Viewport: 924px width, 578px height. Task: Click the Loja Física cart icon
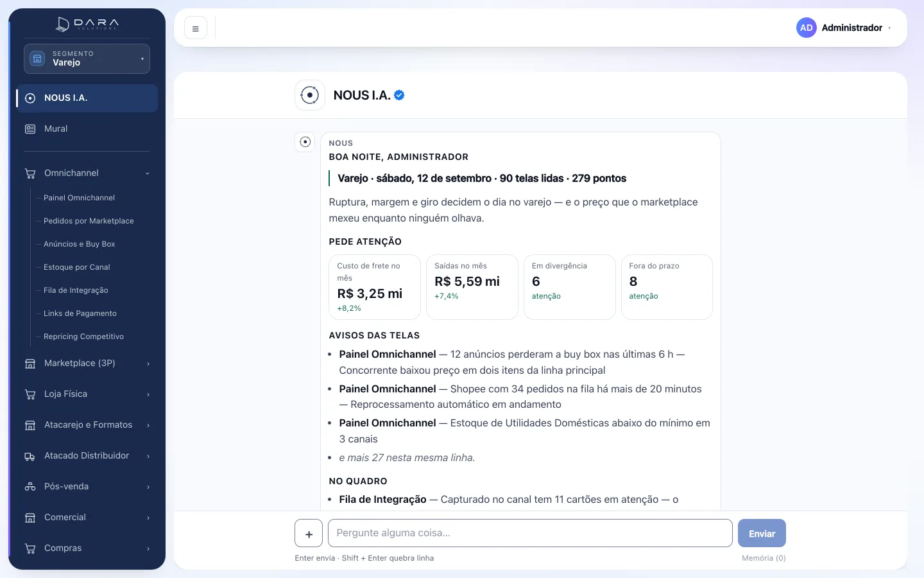click(x=30, y=394)
